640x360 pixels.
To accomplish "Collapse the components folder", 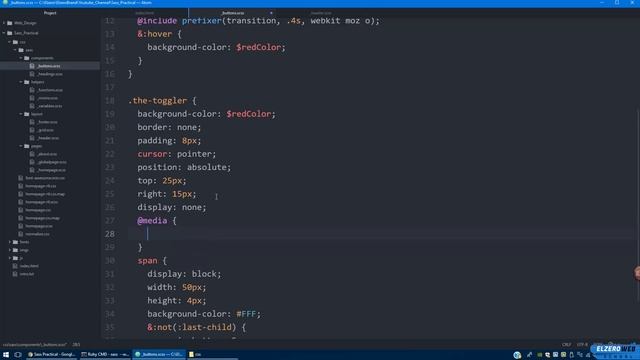I will coord(21,58).
